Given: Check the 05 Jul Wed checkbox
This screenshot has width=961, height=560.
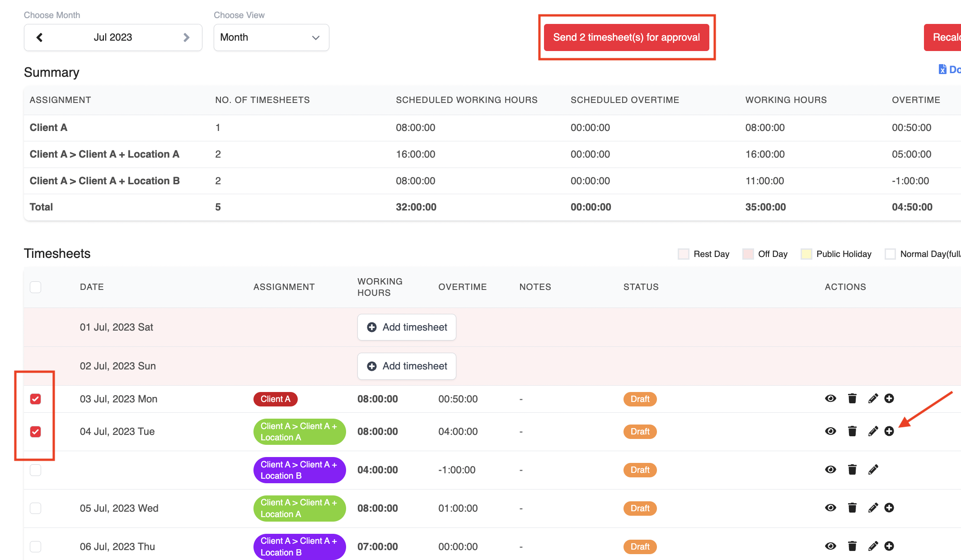Looking at the screenshot, I should [x=36, y=508].
